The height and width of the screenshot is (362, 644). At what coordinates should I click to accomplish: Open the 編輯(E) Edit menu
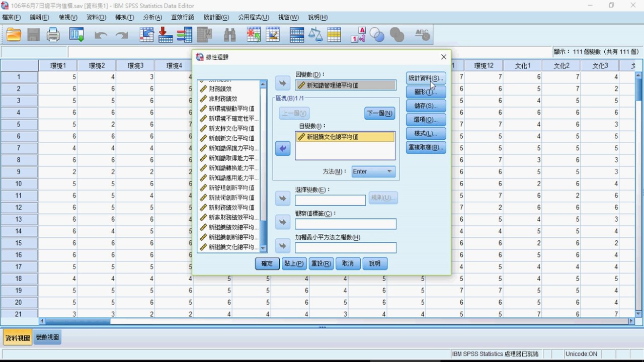point(39,17)
